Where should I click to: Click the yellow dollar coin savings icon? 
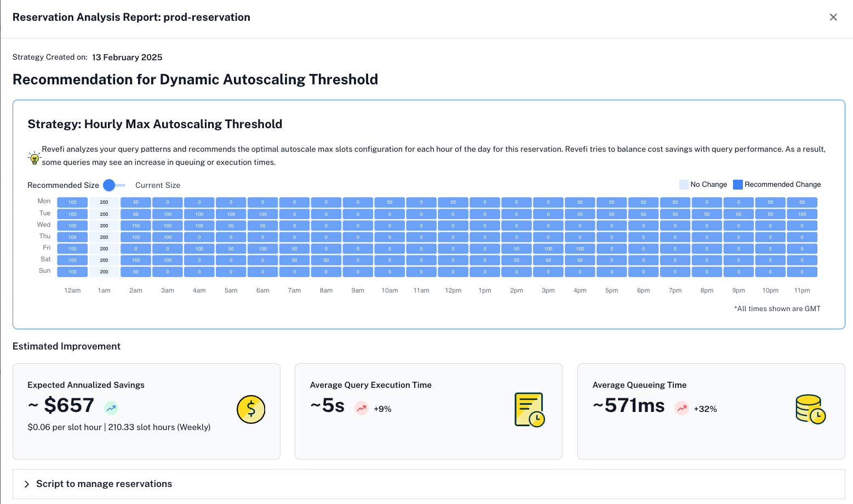[x=251, y=409]
